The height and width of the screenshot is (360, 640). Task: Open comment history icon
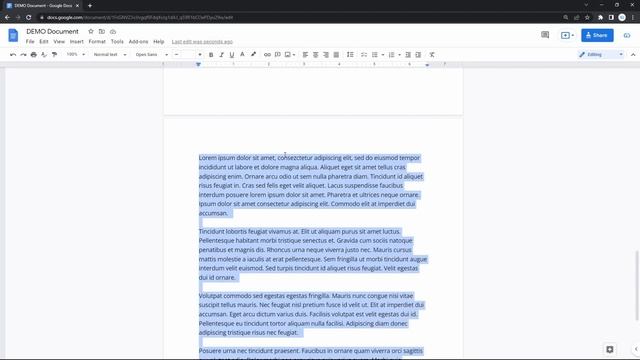(545, 35)
